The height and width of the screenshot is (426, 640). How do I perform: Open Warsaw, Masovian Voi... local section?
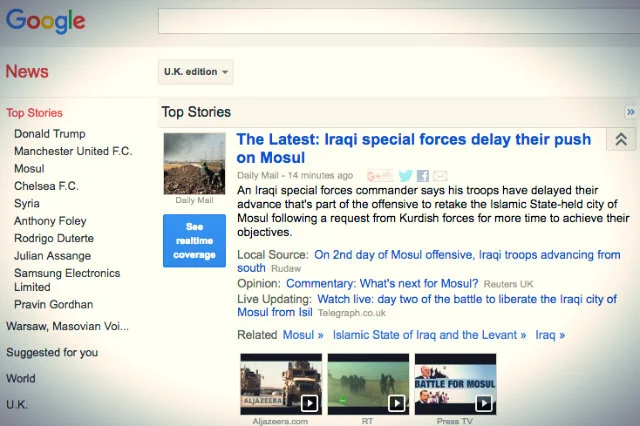pyautogui.click(x=67, y=326)
